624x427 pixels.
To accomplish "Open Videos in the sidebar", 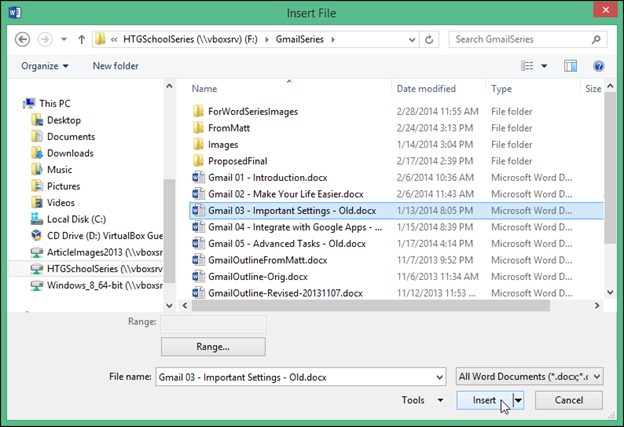I will (x=53, y=203).
